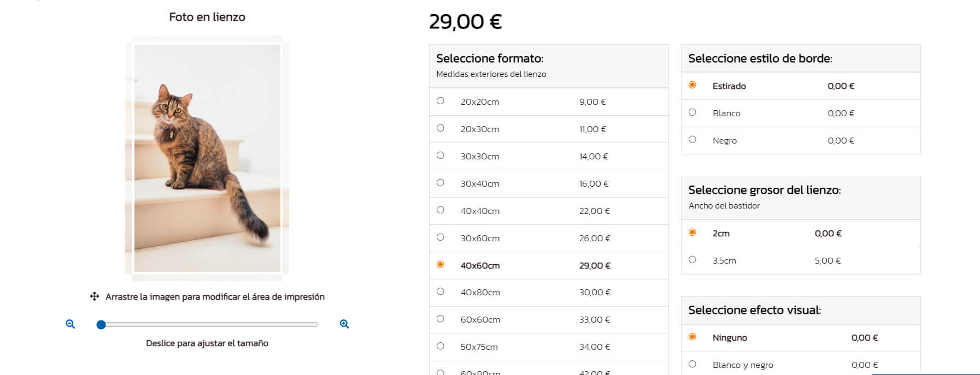Select the Negro border style
The height and width of the screenshot is (375, 980).
pos(693,140)
